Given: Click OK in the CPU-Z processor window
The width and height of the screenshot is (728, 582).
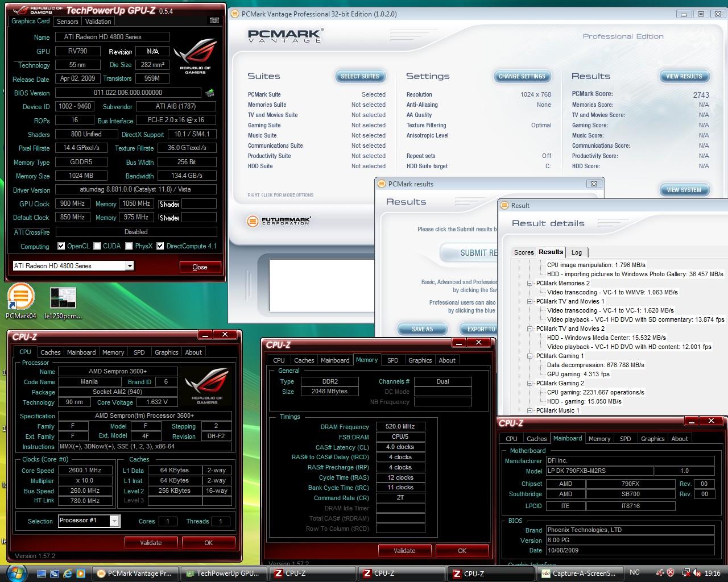Looking at the screenshot, I should (x=208, y=543).
